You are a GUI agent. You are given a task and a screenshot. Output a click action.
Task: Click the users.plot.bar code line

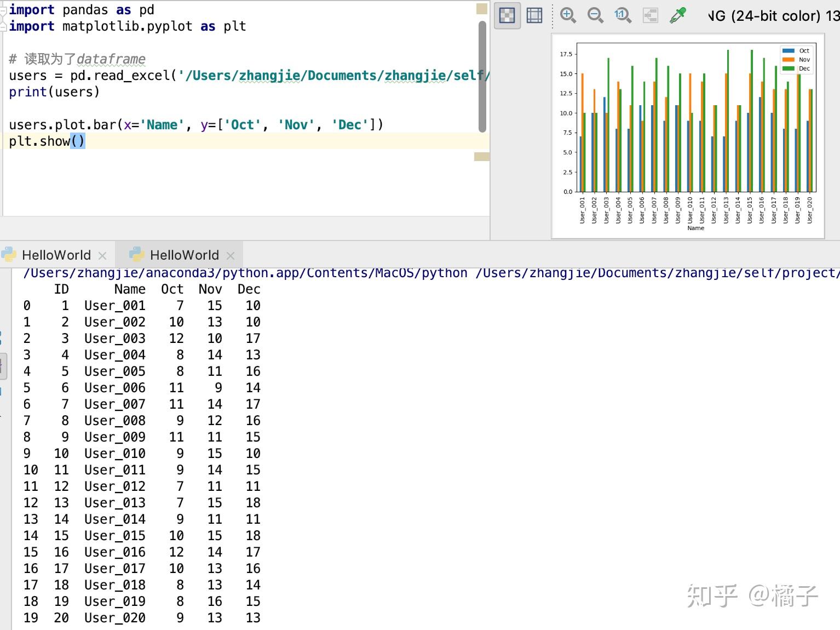pos(196,124)
